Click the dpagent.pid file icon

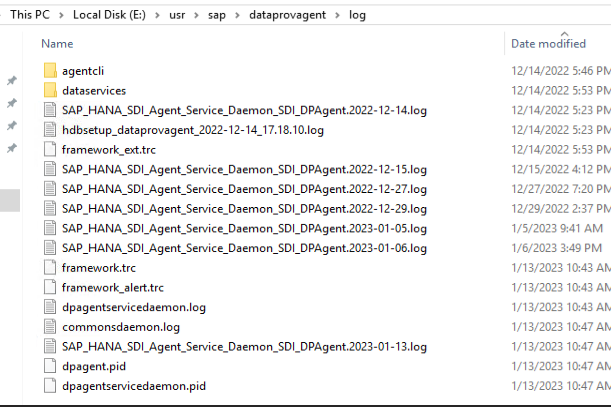click(52, 366)
